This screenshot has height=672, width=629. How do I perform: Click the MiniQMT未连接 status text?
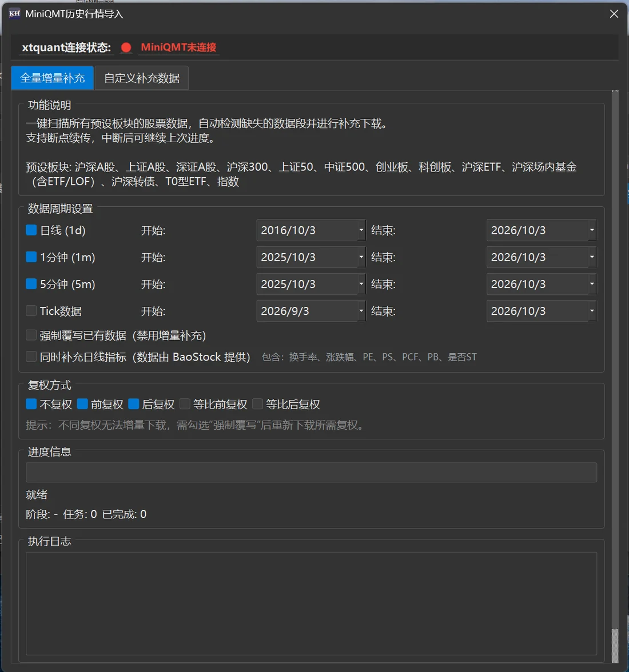pos(178,47)
